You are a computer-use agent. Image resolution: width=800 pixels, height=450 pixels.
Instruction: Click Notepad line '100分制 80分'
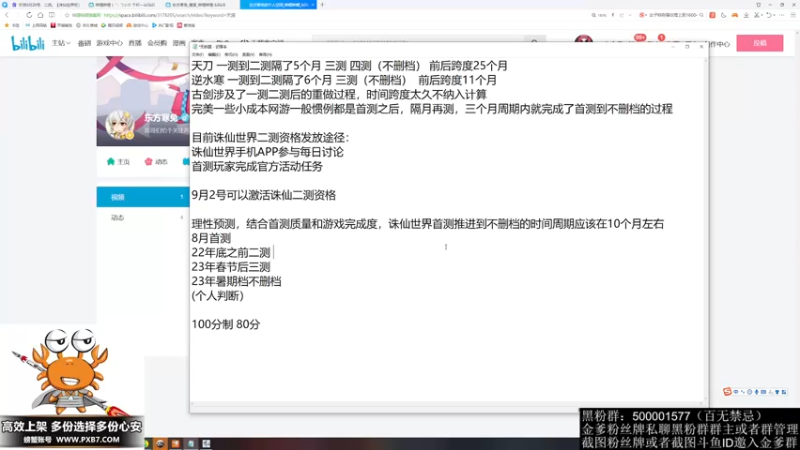tap(226, 324)
